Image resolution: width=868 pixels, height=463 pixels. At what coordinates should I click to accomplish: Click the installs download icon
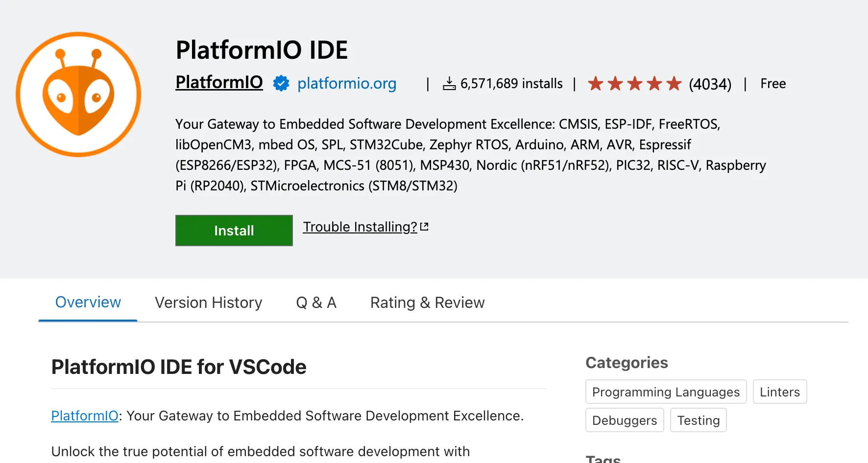449,84
